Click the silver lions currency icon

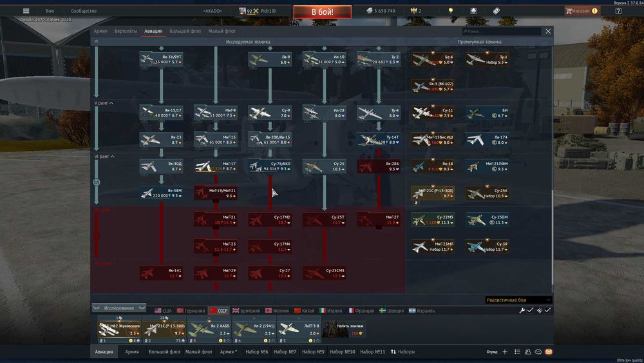[x=369, y=11]
